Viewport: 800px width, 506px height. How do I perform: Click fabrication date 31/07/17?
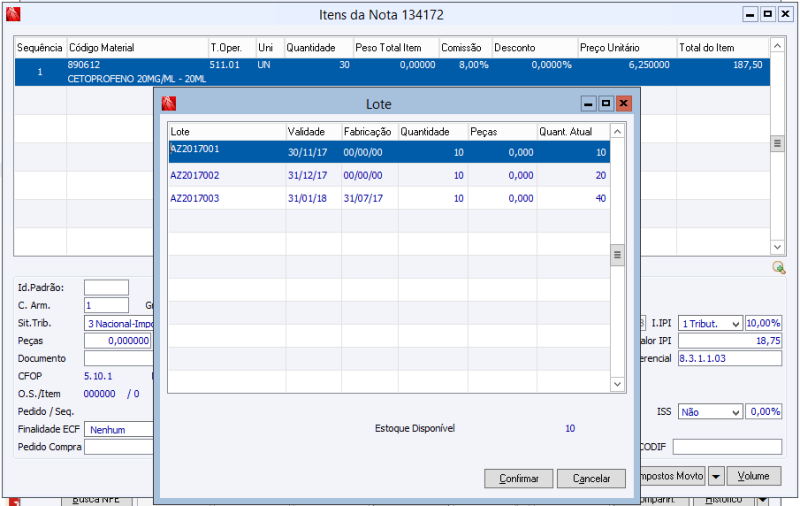point(363,198)
